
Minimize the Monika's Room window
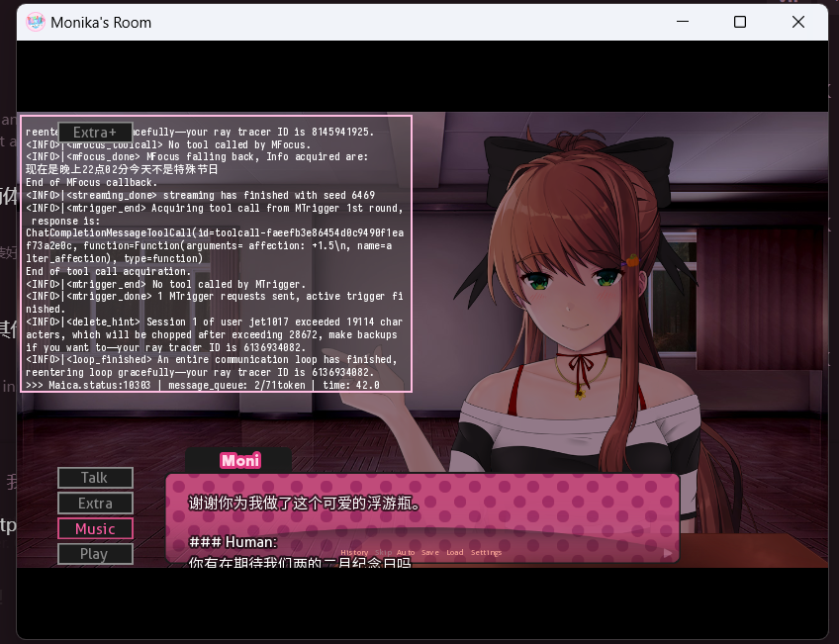(x=683, y=22)
